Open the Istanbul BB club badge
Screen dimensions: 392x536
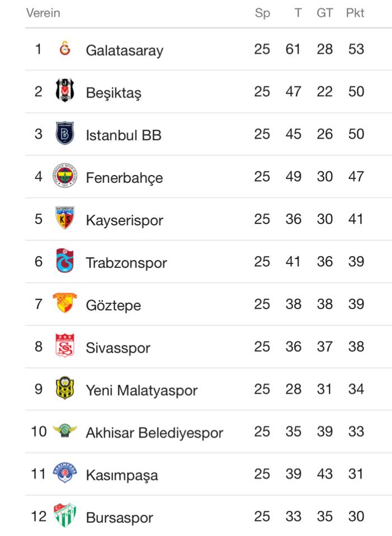click(x=65, y=133)
